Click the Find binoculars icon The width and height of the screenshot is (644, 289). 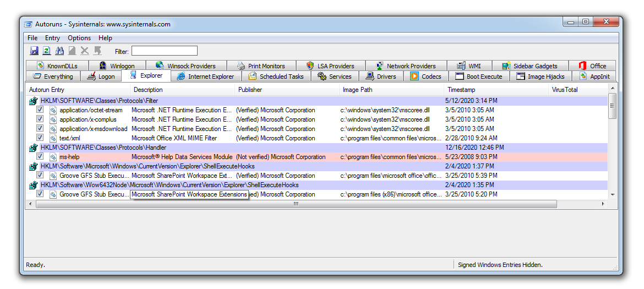(x=59, y=51)
